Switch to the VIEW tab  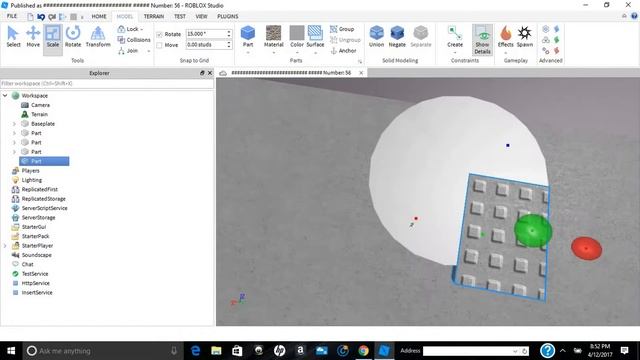click(202, 16)
